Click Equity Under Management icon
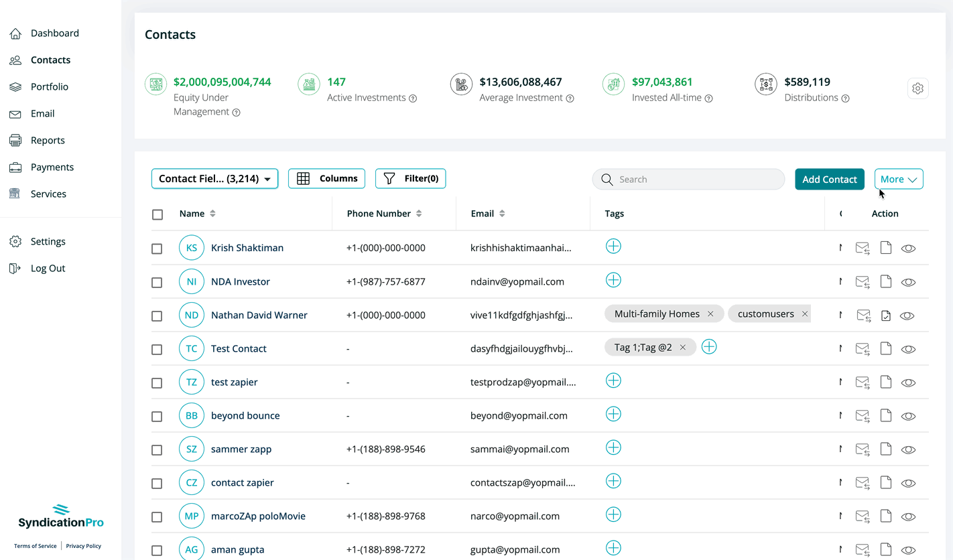The image size is (953, 560). pyautogui.click(x=156, y=84)
